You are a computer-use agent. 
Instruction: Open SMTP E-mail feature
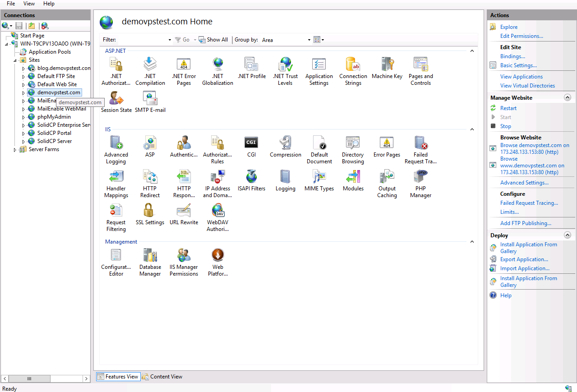pos(150,102)
